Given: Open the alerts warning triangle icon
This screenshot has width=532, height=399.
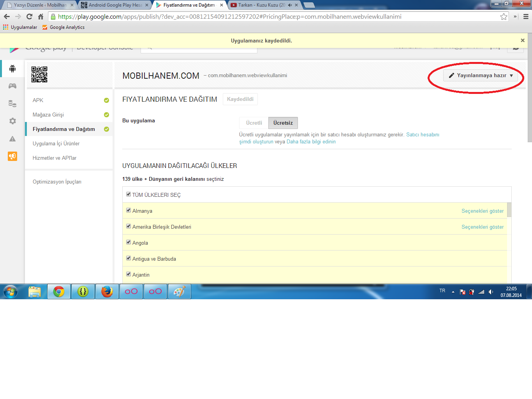Looking at the screenshot, I should click(12, 139).
